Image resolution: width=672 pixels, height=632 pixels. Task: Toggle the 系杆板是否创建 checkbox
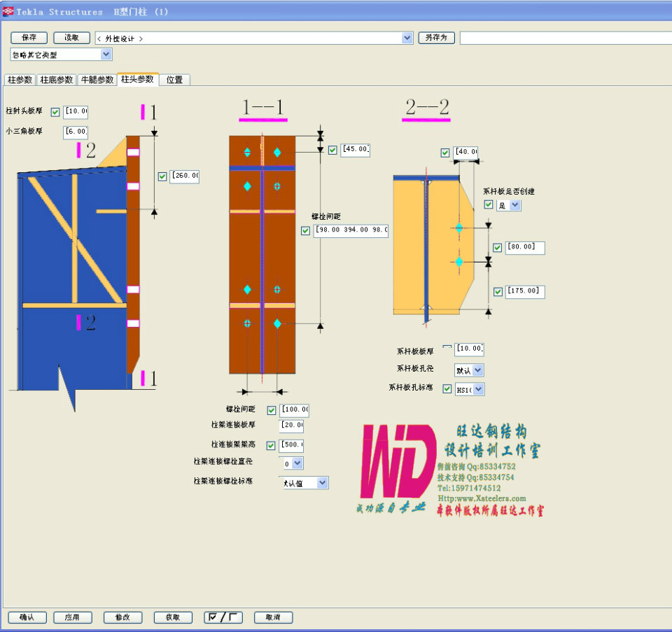click(488, 204)
